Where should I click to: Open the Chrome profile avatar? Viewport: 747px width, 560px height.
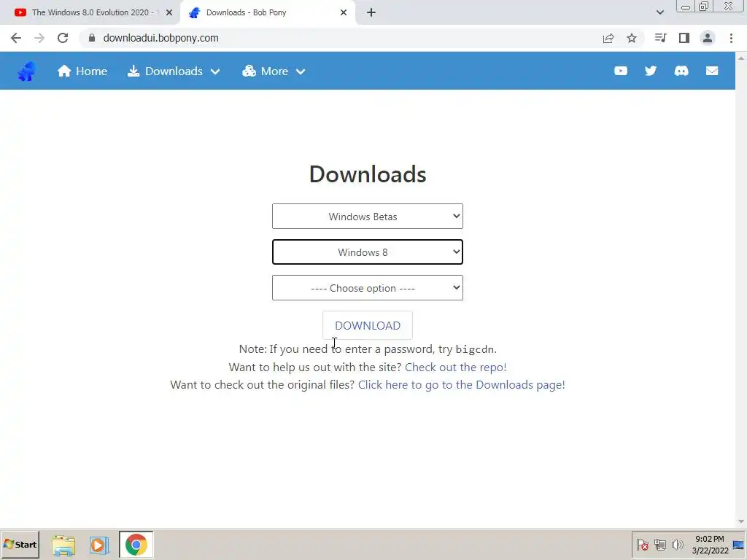pyautogui.click(x=708, y=38)
